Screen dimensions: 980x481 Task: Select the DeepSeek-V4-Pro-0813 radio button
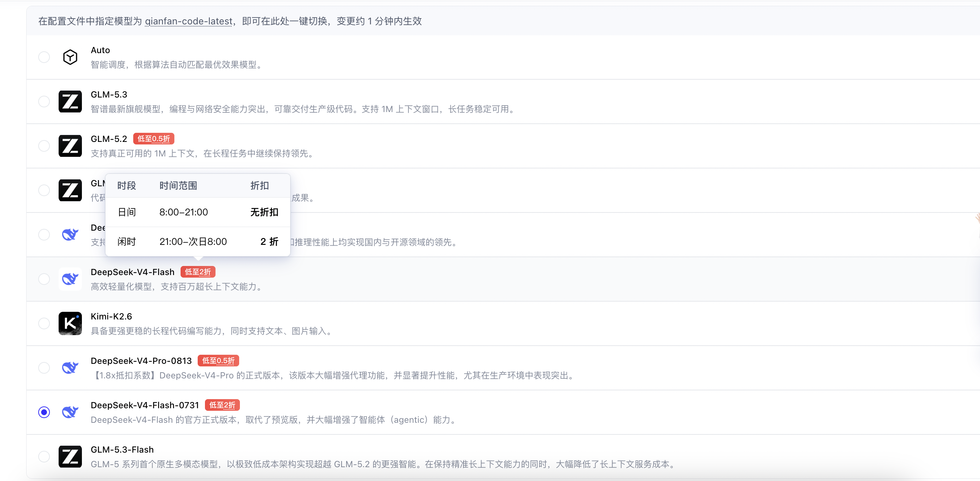coord(44,368)
